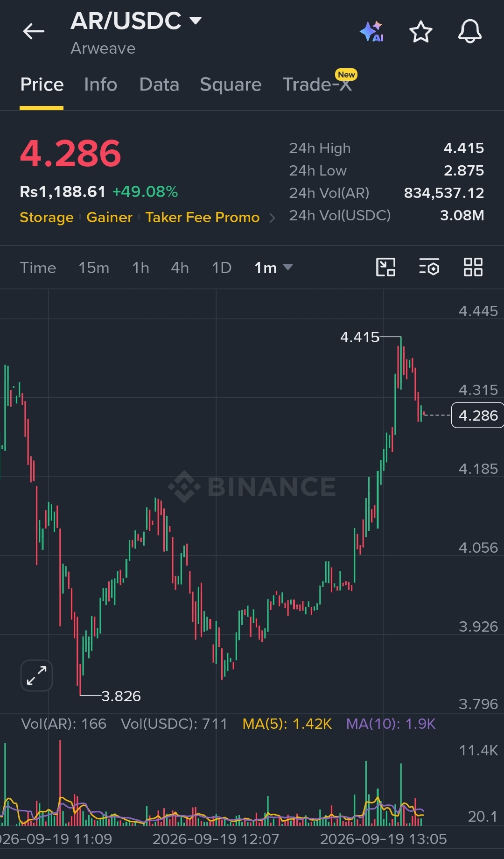This screenshot has width=504, height=859.
Task: Open the Trade-X tab
Action: click(317, 84)
